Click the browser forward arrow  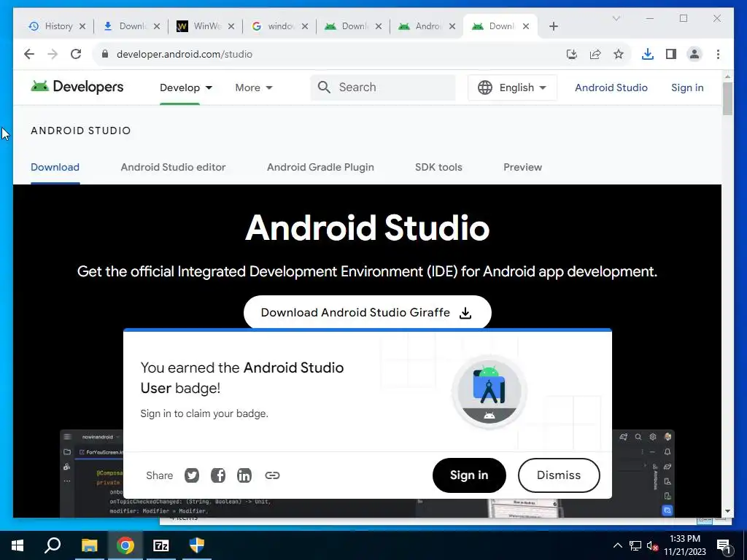(x=53, y=54)
